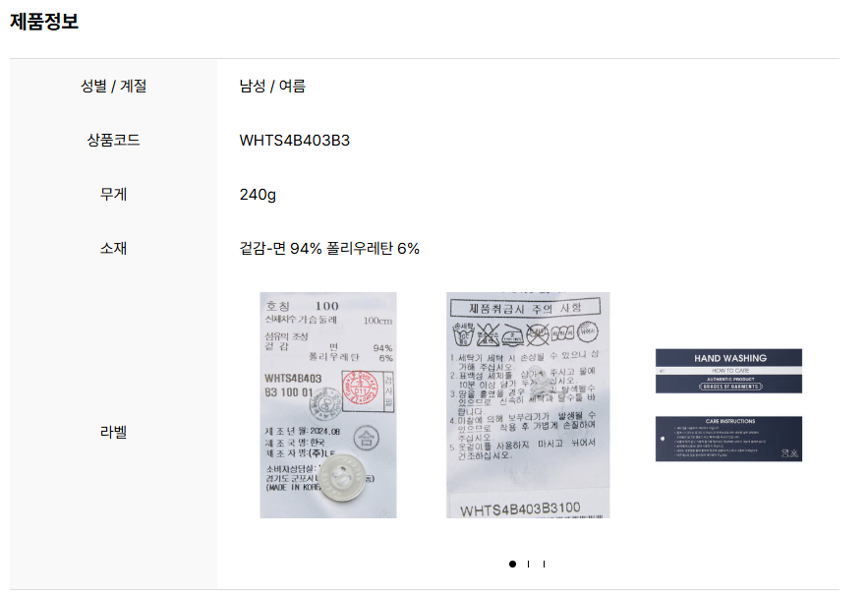
Task: Click the iron symbol on care label
Action: (512, 335)
